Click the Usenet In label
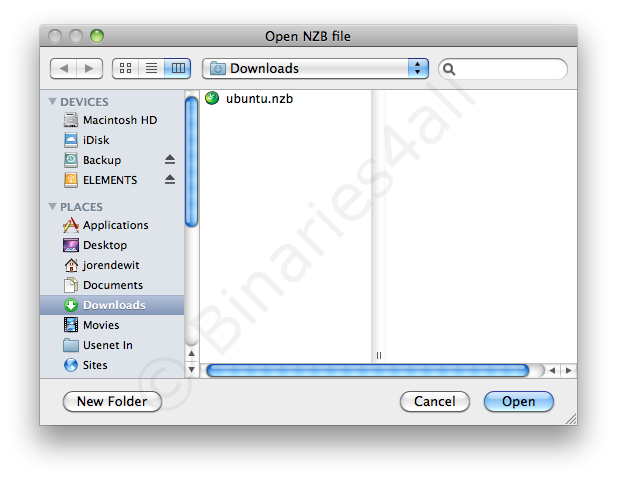This screenshot has height=480, width=617. click(x=108, y=345)
